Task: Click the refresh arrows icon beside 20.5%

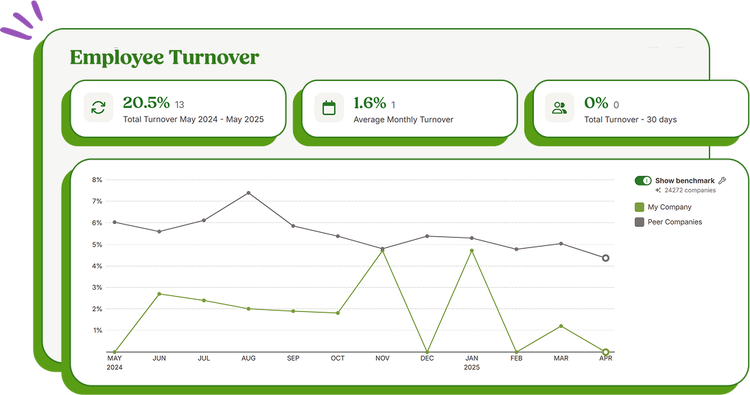Action: tap(99, 108)
